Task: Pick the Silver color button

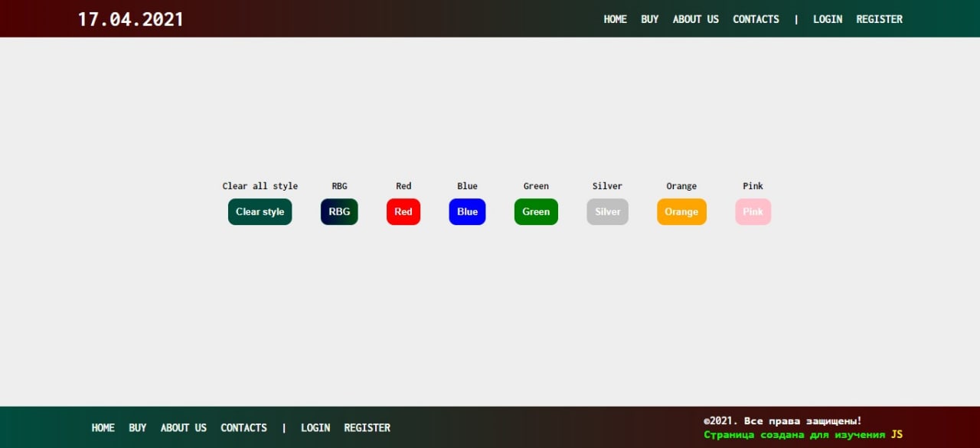Action: pos(608,212)
